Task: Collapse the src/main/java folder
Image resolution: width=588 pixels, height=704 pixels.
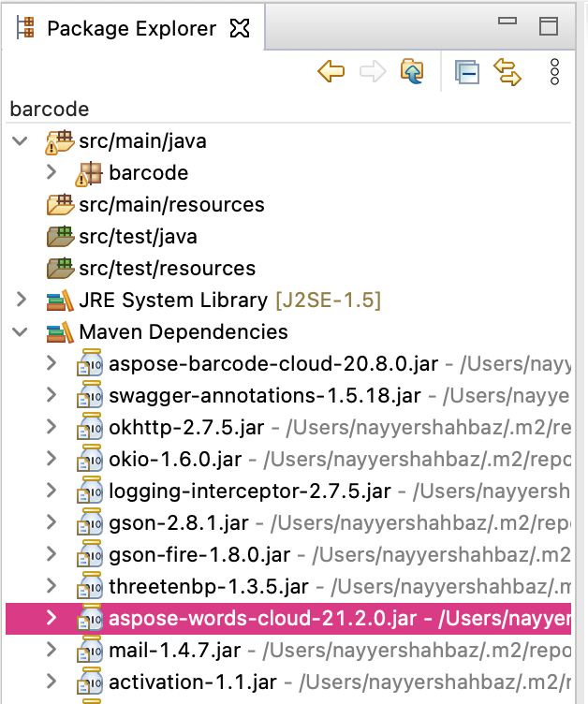Action: pyautogui.click(x=19, y=141)
